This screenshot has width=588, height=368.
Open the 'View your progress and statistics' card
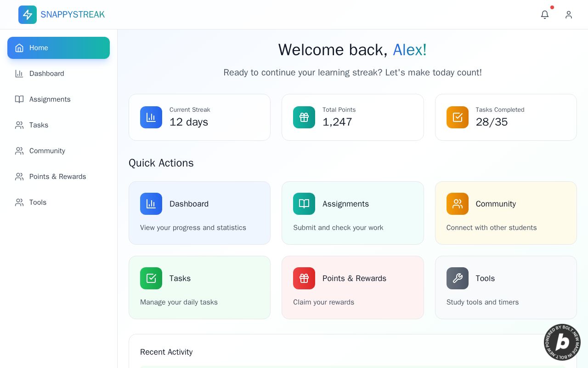199,213
